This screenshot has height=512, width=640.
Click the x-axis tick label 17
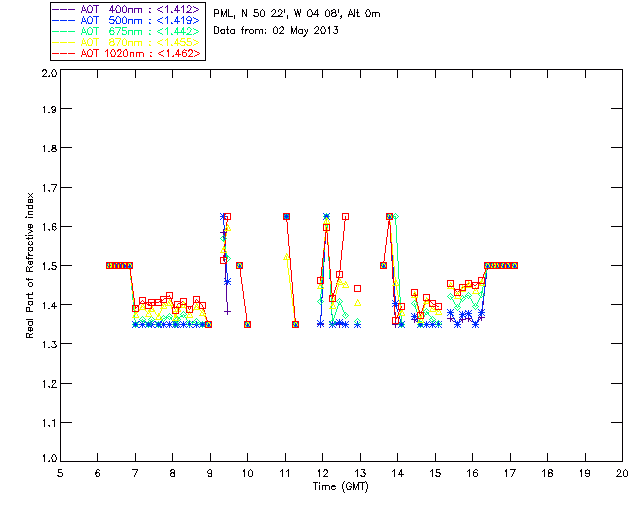click(510, 473)
